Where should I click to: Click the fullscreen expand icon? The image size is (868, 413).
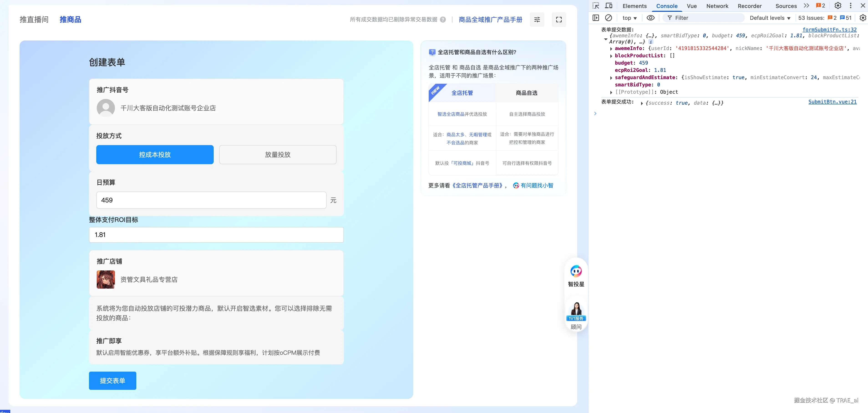tap(559, 20)
